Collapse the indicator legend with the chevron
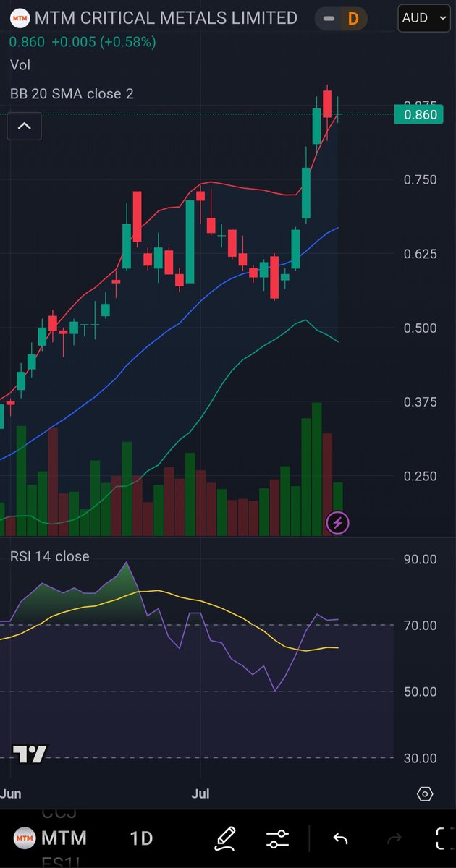The width and height of the screenshot is (456, 868). tap(24, 127)
